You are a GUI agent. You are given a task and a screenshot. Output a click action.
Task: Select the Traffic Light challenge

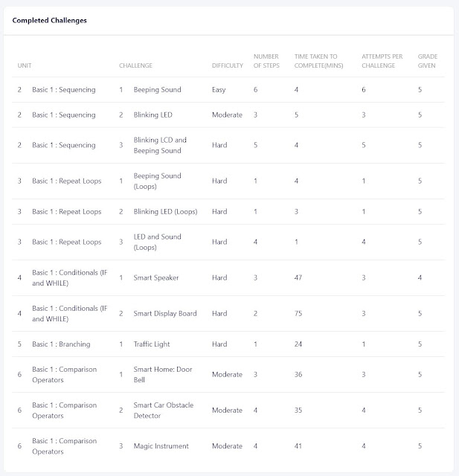[152, 344]
